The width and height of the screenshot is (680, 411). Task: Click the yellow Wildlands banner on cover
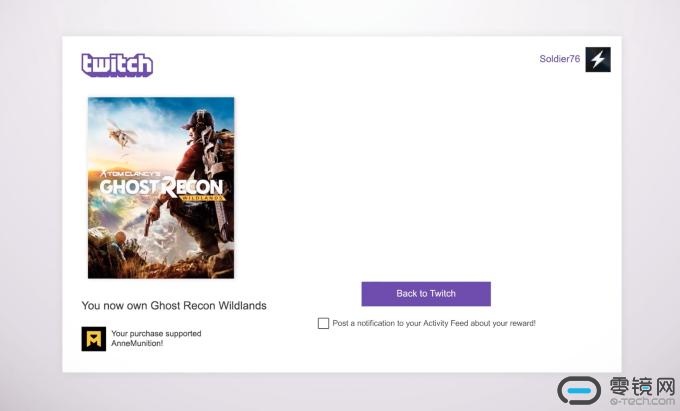203,197
